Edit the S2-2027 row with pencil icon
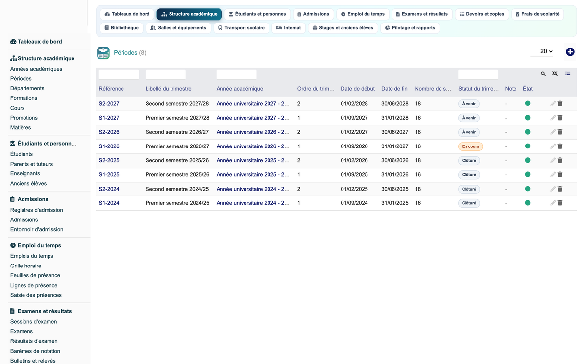This screenshot has width=588, height=364. pos(553,104)
